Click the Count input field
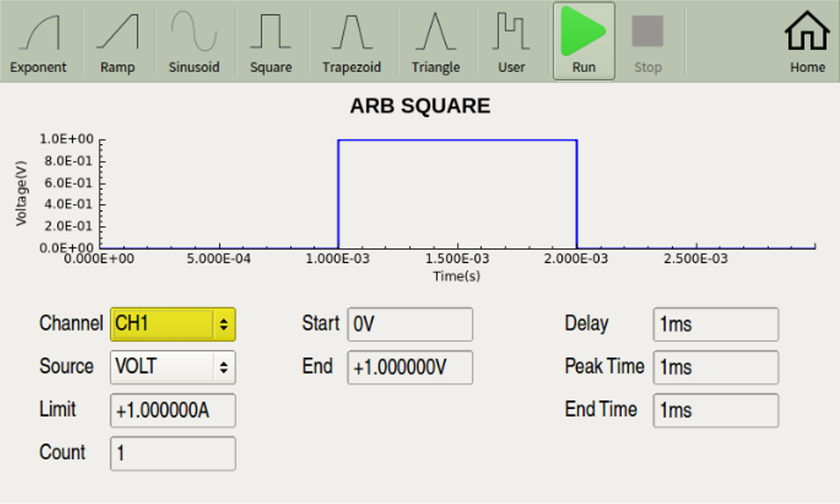The height and width of the screenshot is (504, 840). (173, 453)
